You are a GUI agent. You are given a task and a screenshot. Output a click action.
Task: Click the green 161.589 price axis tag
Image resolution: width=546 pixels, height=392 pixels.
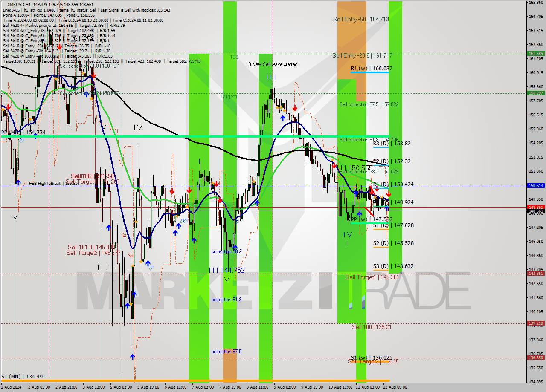pos(536,54)
